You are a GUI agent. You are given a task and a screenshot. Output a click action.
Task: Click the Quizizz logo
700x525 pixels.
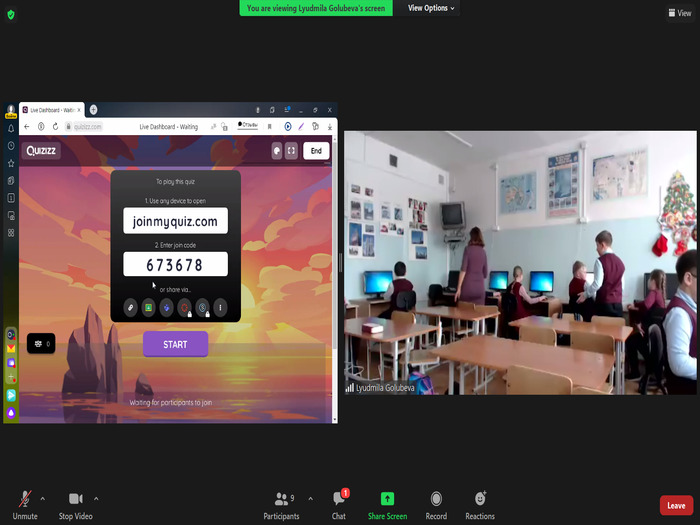click(x=41, y=150)
